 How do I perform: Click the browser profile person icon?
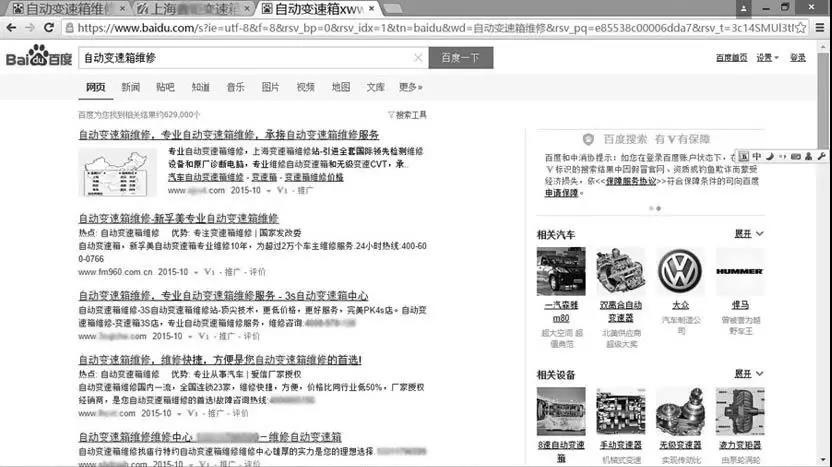(743, 8)
